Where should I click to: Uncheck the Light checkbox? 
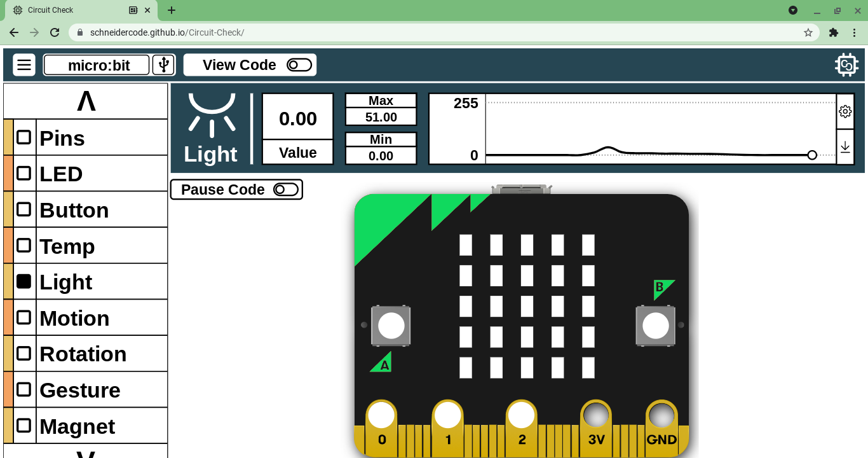(24, 281)
